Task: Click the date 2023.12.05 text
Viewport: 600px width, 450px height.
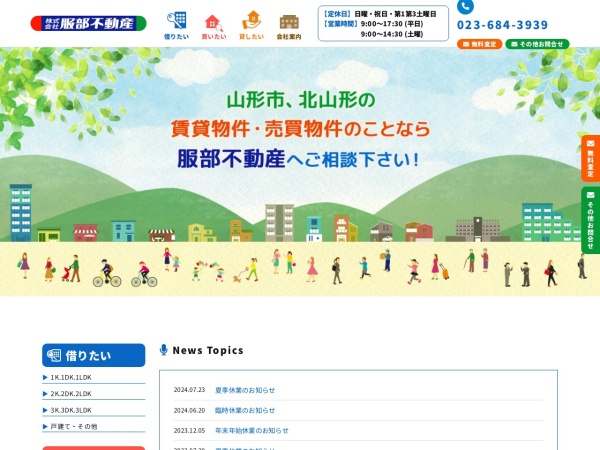Action: click(189, 431)
